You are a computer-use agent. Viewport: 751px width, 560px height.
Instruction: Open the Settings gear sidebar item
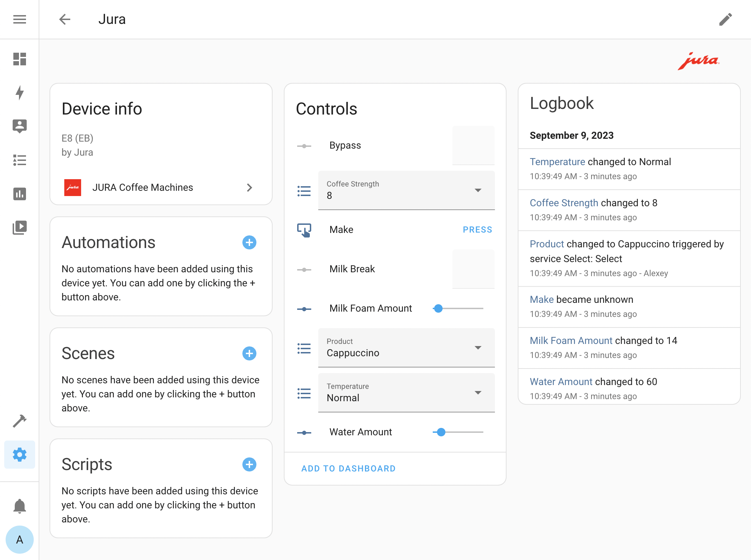(x=19, y=455)
